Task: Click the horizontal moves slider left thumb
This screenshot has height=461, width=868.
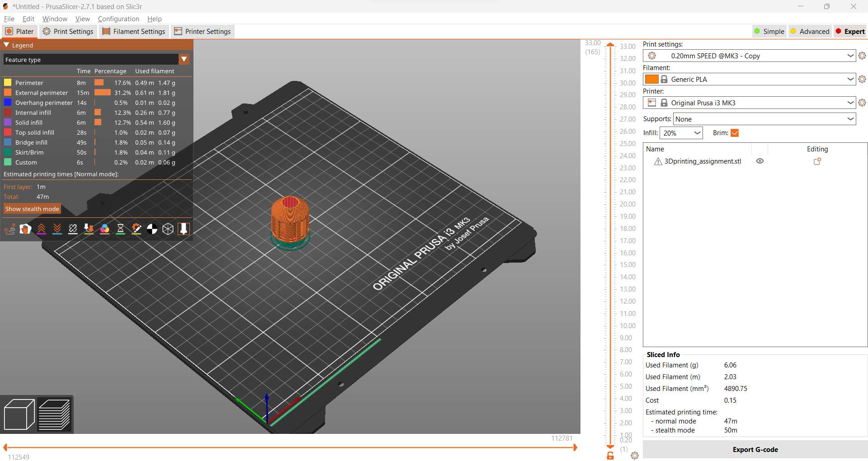Action: click(5, 447)
